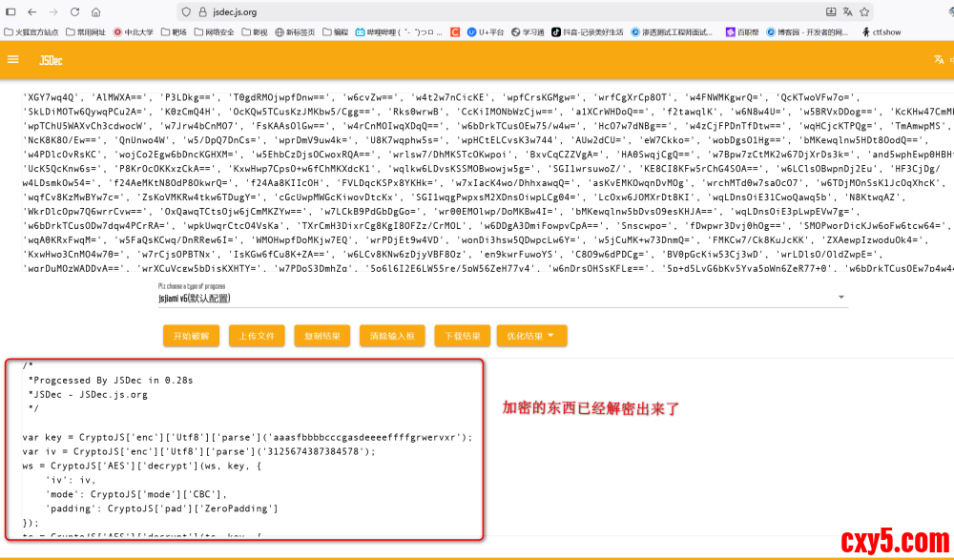Clear the input with 清除输入框 button
The image size is (954, 560).
[x=392, y=336]
